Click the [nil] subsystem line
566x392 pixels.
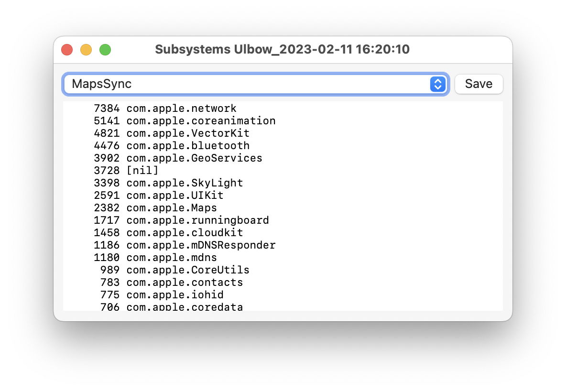(142, 171)
